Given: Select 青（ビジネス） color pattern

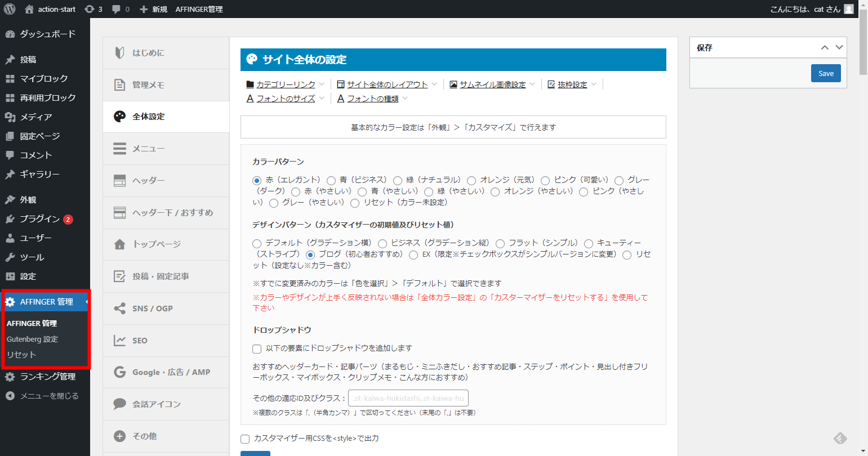Looking at the screenshot, I should [331, 181].
